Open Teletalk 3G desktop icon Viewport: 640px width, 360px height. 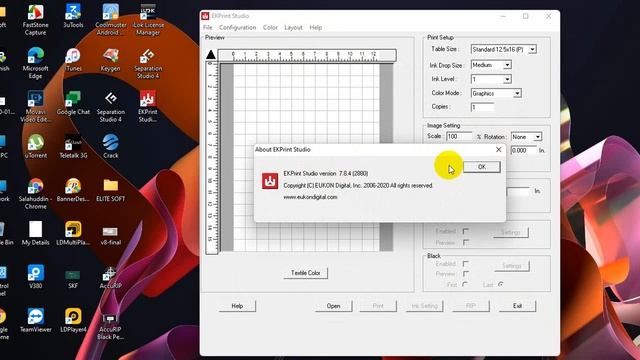[73, 147]
